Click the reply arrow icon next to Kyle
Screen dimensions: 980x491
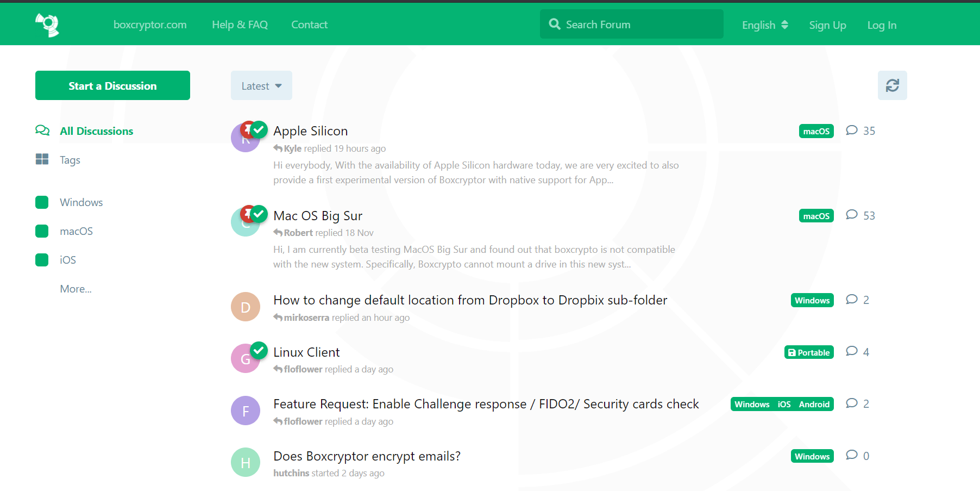click(x=278, y=148)
